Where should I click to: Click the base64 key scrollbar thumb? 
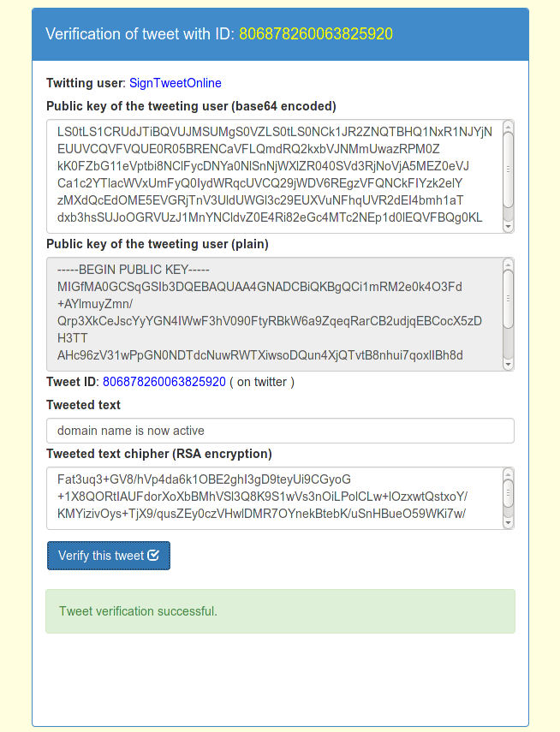(508, 169)
